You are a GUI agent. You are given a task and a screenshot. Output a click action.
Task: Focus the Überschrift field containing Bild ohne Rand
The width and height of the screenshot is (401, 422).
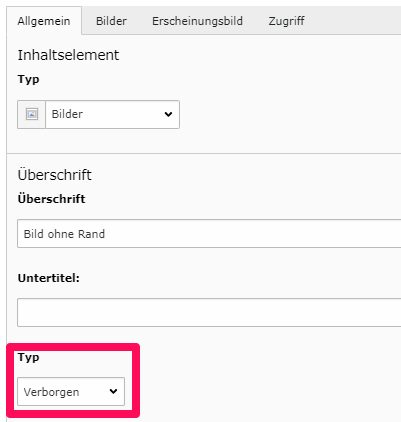209,234
